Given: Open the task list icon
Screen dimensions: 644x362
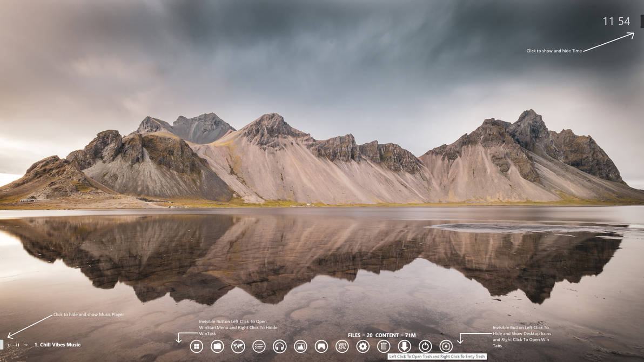Looking at the screenshot, I should tap(258, 346).
